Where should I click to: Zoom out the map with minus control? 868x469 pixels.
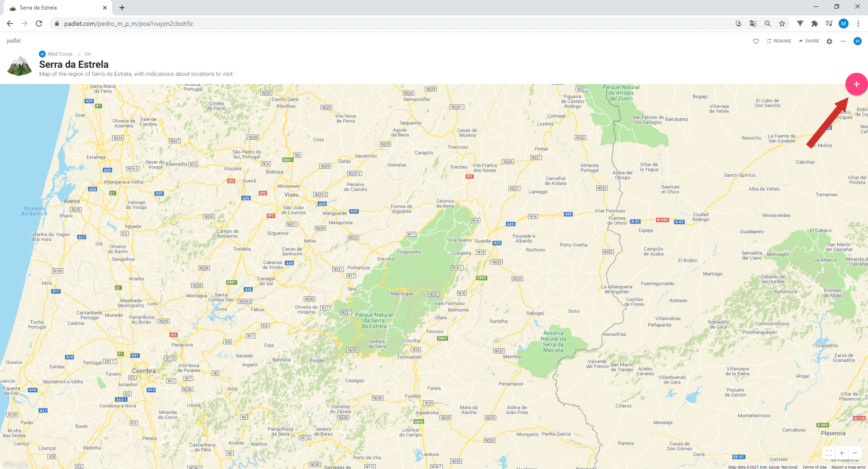pyautogui.click(x=855, y=453)
